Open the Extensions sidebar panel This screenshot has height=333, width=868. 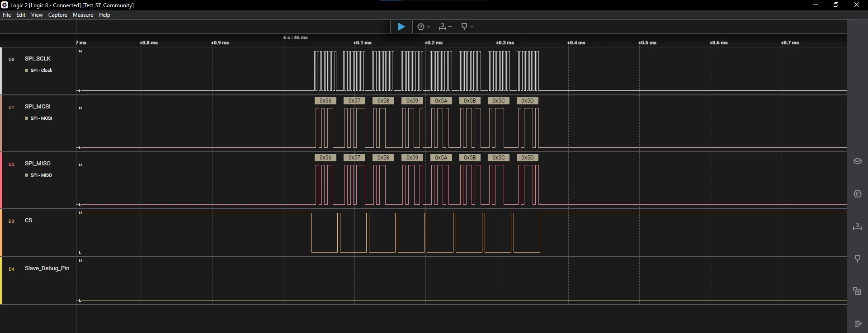(858, 291)
